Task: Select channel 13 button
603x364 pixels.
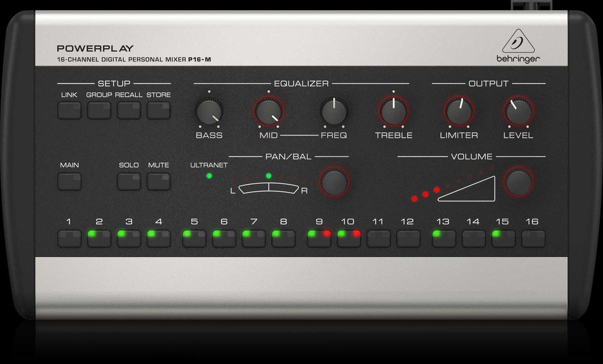Action: pyautogui.click(x=444, y=239)
